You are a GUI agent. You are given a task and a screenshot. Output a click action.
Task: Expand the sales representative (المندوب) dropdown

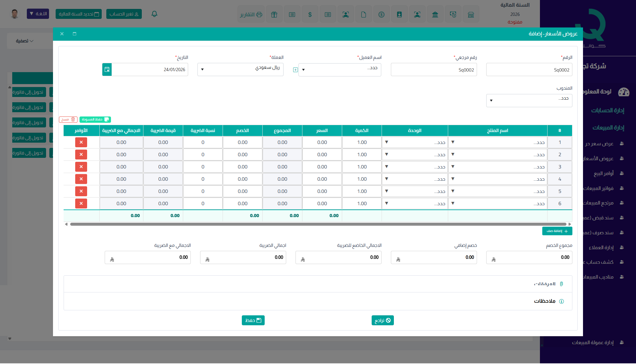pyautogui.click(x=529, y=101)
